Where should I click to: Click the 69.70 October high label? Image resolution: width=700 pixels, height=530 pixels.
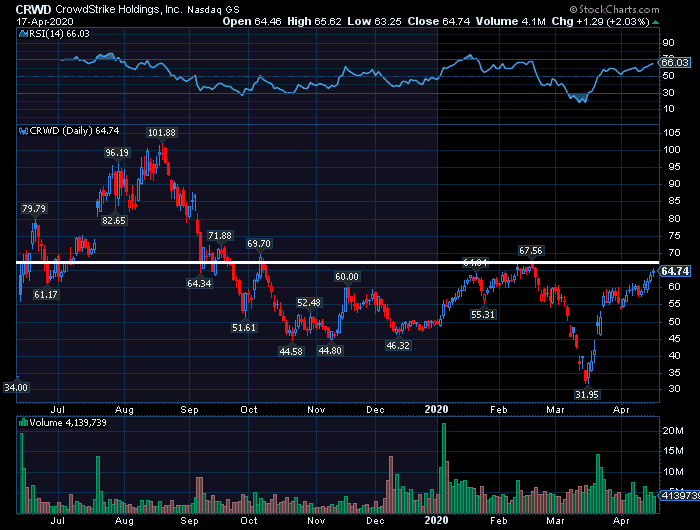pyautogui.click(x=259, y=244)
